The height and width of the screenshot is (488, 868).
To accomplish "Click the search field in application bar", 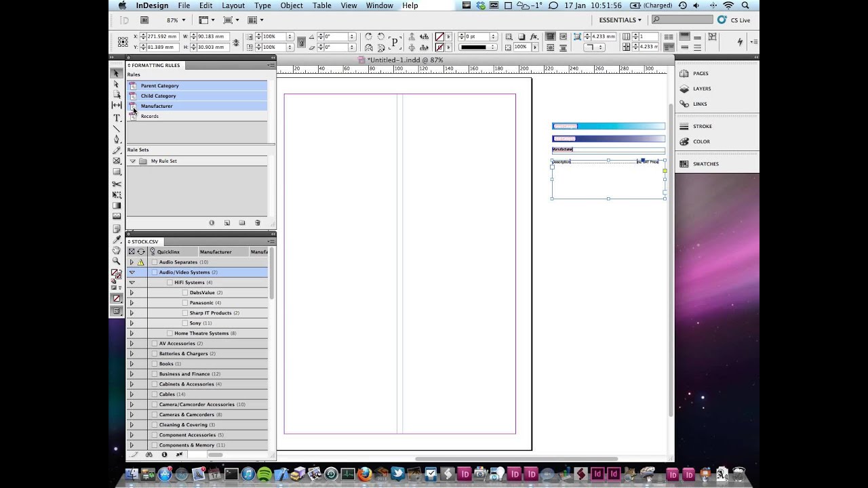I will coord(682,20).
